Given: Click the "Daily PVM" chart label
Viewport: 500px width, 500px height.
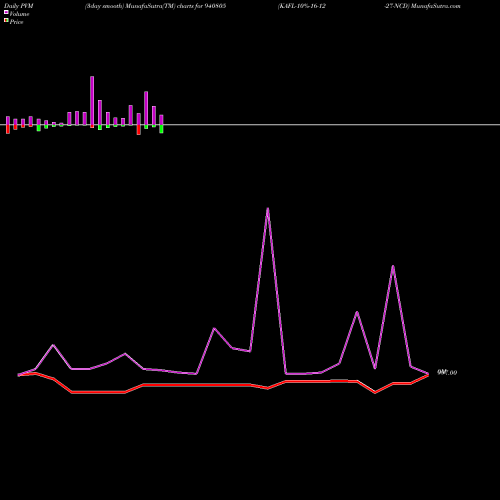Looking at the screenshot, I should [x=19, y=6].
